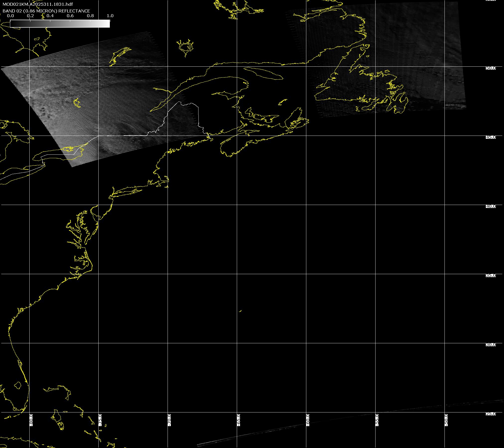Viewport: 504px width, 448px height.
Task: Click the 45.0 latitude label
Action: [x=491, y=137]
